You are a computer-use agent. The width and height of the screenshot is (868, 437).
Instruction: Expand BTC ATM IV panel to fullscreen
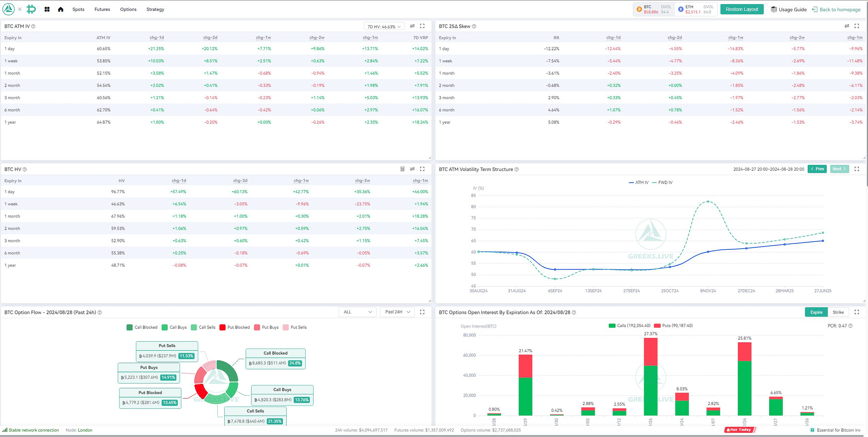point(422,26)
